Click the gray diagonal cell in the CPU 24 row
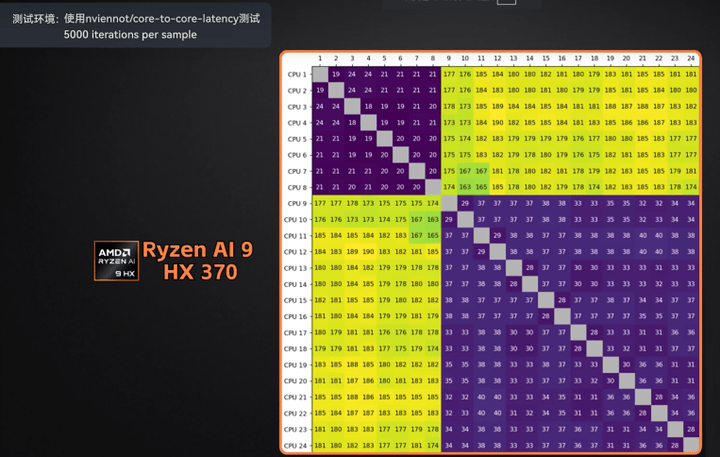720x457 pixels. coord(691,446)
